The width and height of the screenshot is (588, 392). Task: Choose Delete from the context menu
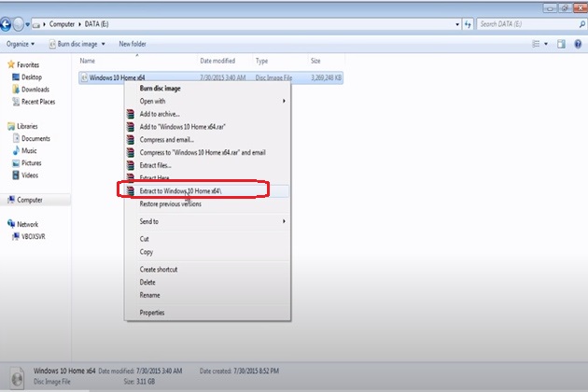click(207, 283)
